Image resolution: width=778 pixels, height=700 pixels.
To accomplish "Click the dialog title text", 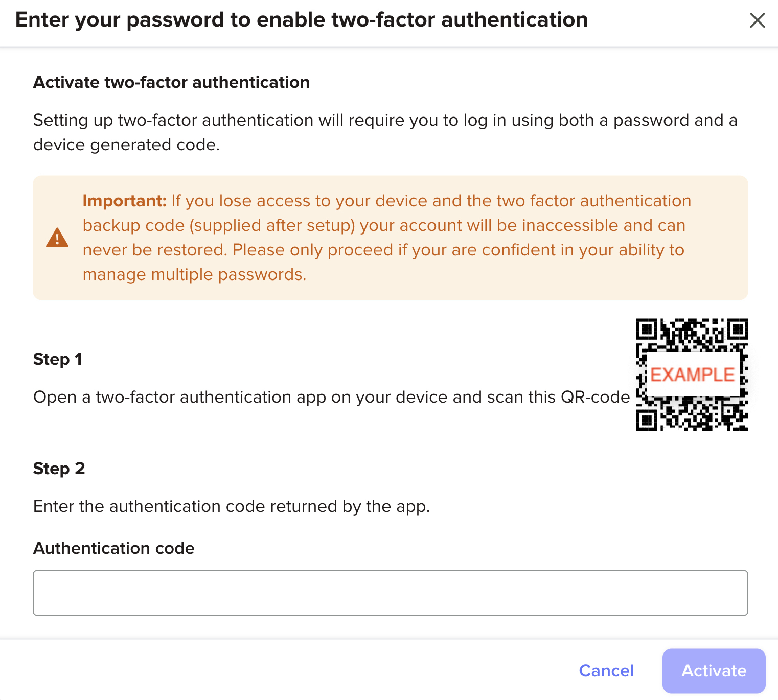I will 302,19.
